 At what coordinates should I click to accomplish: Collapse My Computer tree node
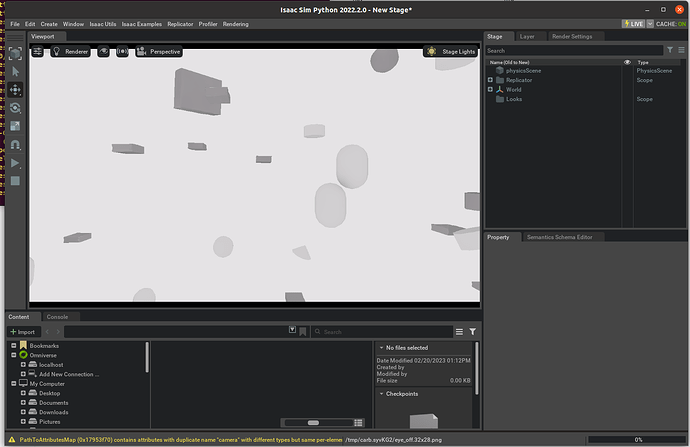[14, 384]
